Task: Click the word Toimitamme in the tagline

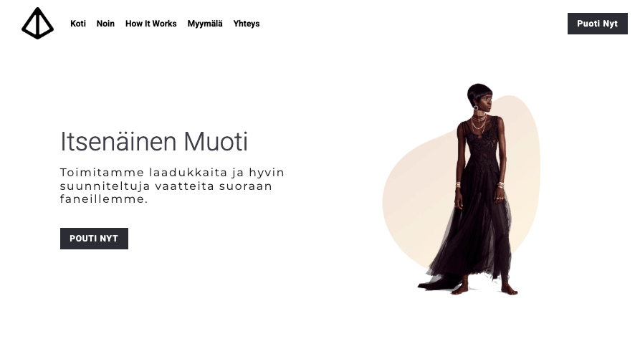Action: (102, 172)
